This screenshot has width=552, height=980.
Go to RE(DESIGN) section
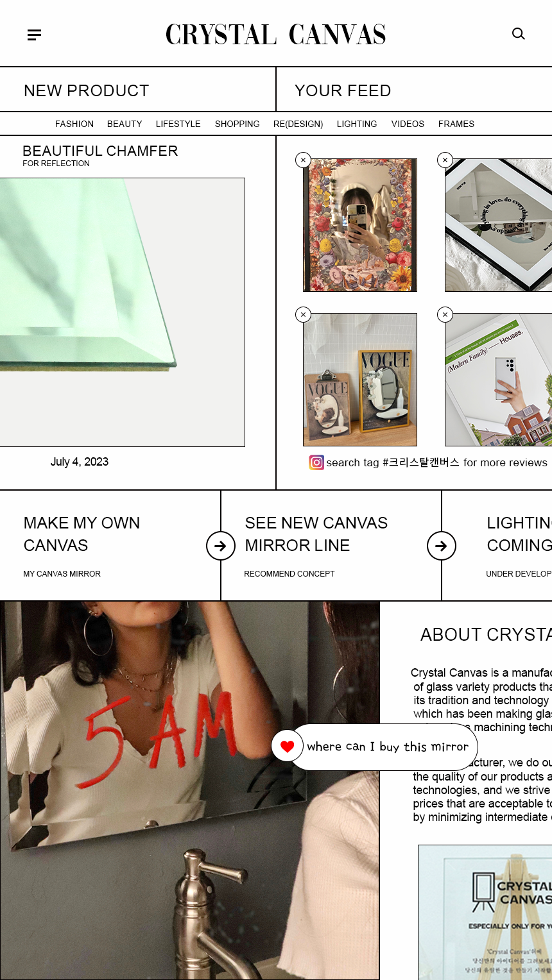coord(298,124)
